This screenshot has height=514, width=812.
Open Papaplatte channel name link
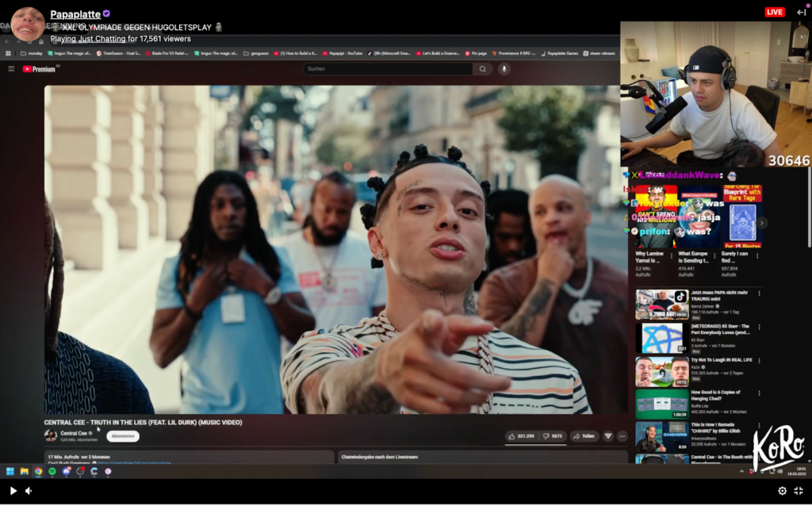(75, 14)
